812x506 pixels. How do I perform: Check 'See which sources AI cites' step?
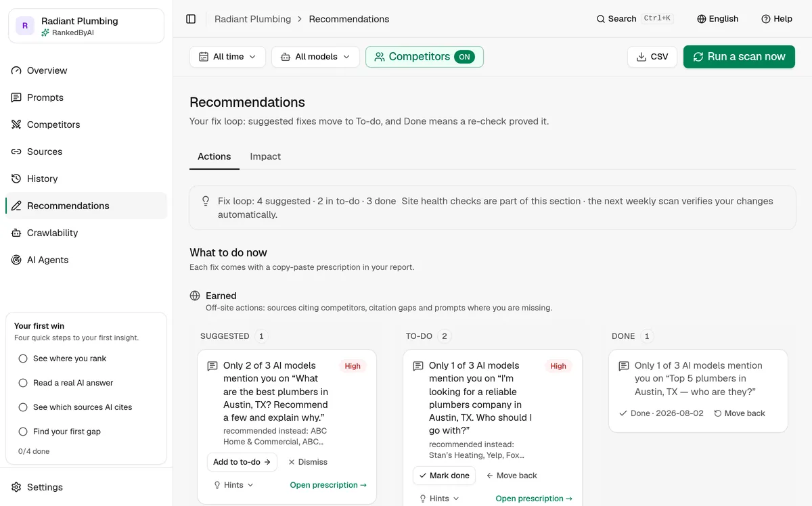[23, 407]
